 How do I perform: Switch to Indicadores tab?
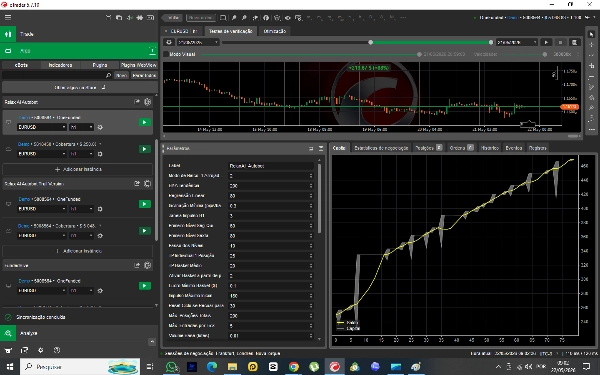coord(60,65)
